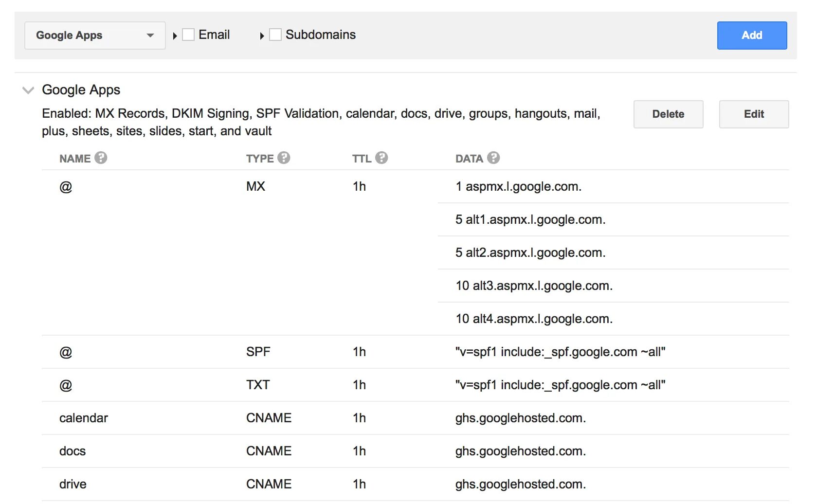
Task: Select the '10 alt3.aspmx.l.google.com.' entry
Action: (x=534, y=286)
